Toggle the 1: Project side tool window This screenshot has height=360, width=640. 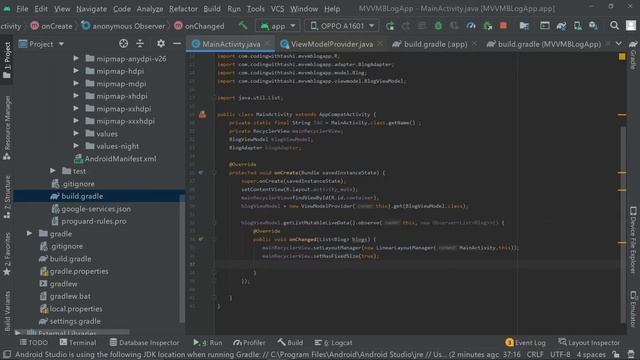click(7, 60)
